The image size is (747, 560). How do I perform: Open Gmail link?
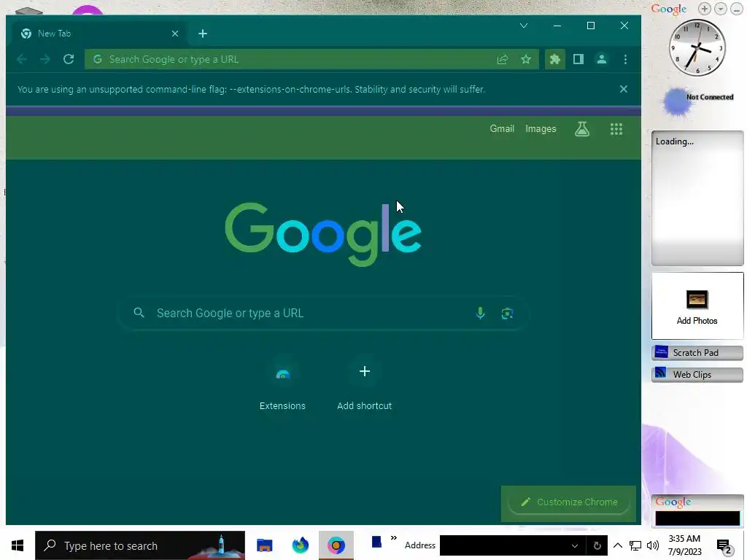click(x=502, y=128)
